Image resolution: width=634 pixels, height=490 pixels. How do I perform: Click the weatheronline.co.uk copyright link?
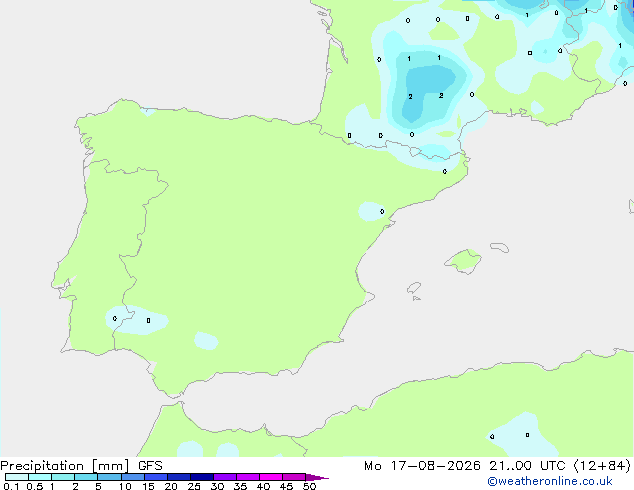coord(550,481)
